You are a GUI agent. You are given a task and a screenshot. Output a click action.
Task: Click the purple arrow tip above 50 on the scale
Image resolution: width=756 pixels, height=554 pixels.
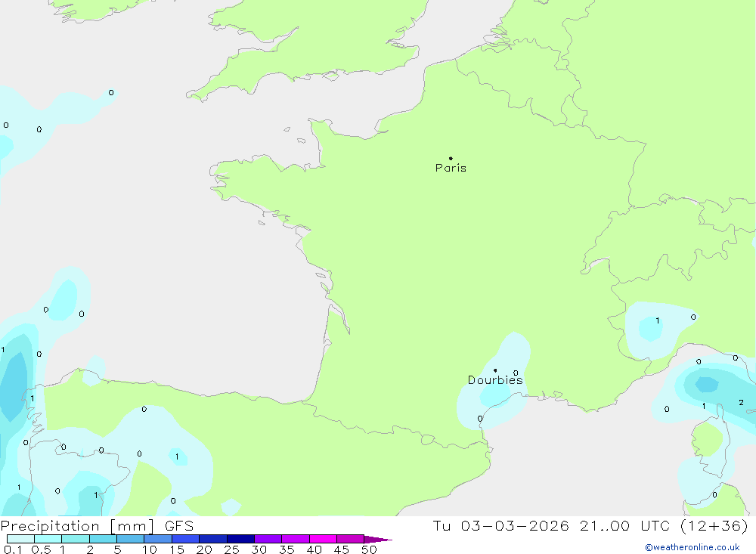pyautogui.click(x=378, y=539)
